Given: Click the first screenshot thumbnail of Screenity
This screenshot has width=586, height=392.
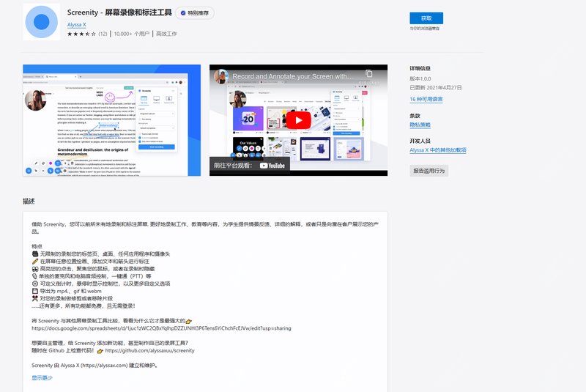Looking at the screenshot, I should (113, 120).
